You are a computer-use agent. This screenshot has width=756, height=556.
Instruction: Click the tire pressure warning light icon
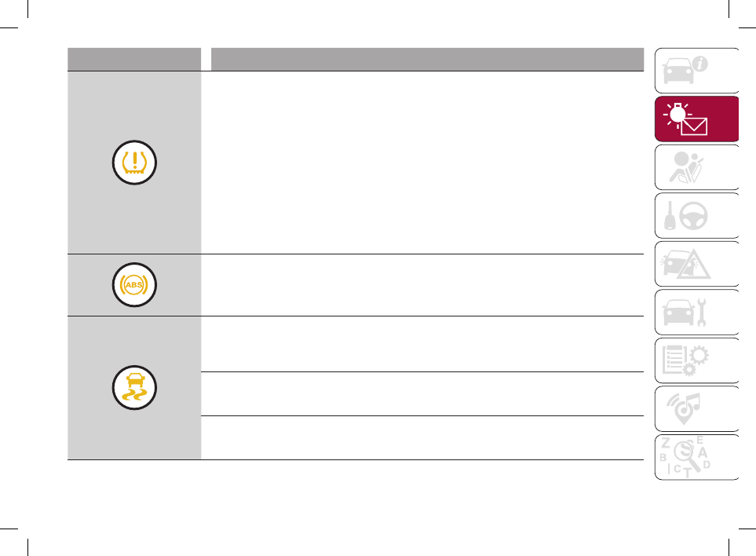coord(134,163)
